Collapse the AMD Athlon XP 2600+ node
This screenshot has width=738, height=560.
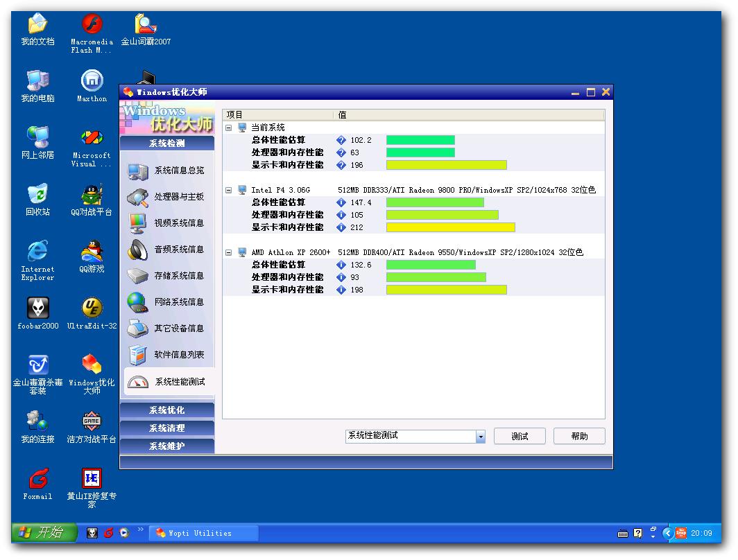tap(229, 252)
